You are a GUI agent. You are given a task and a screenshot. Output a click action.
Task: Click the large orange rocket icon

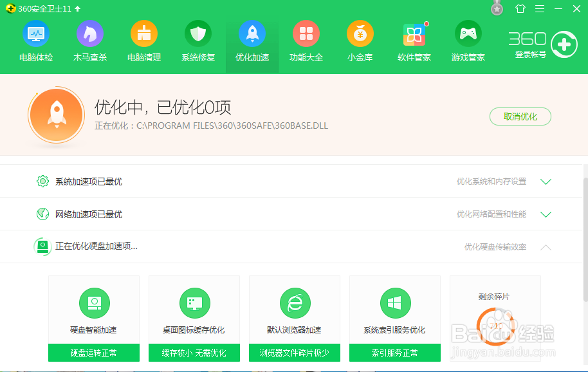click(57, 115)
